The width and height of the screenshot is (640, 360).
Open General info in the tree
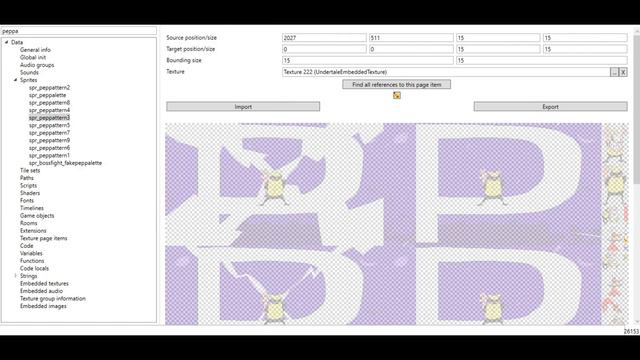(x=35, y=50)
